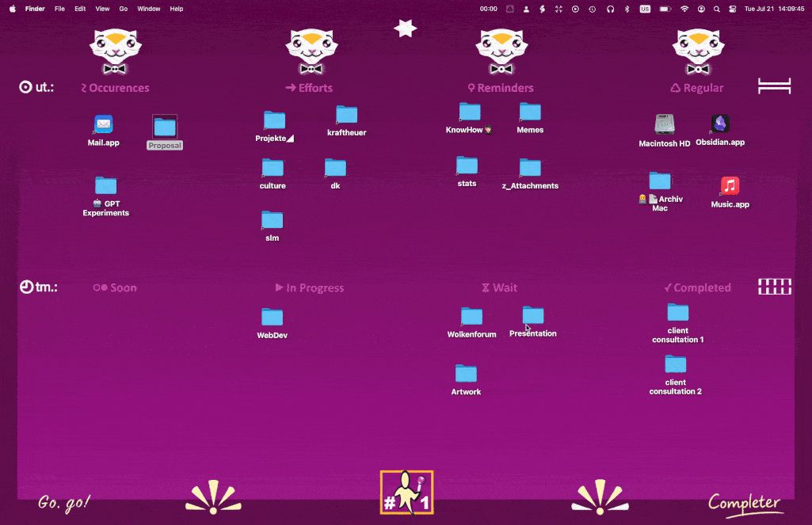Screen dimensions: 812x525
Task: Select the client consultation 1 folder
Action: tap(678, 312)
